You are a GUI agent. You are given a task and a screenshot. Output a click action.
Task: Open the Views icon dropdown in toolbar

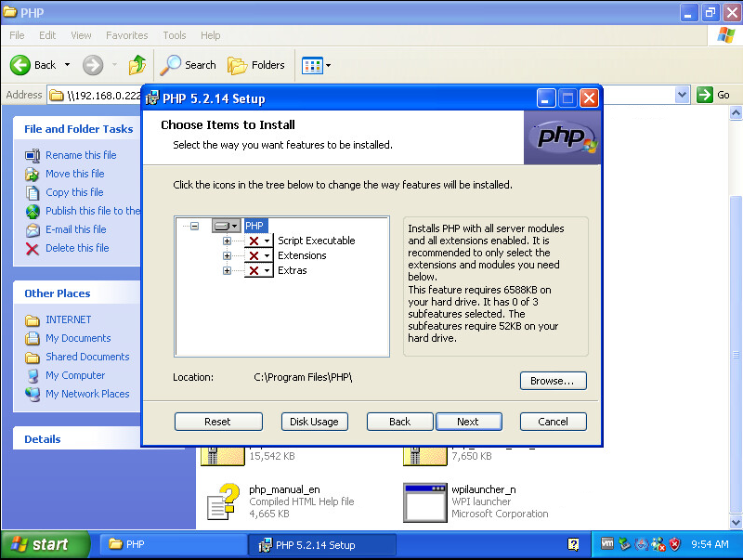[x=316, y=65]
